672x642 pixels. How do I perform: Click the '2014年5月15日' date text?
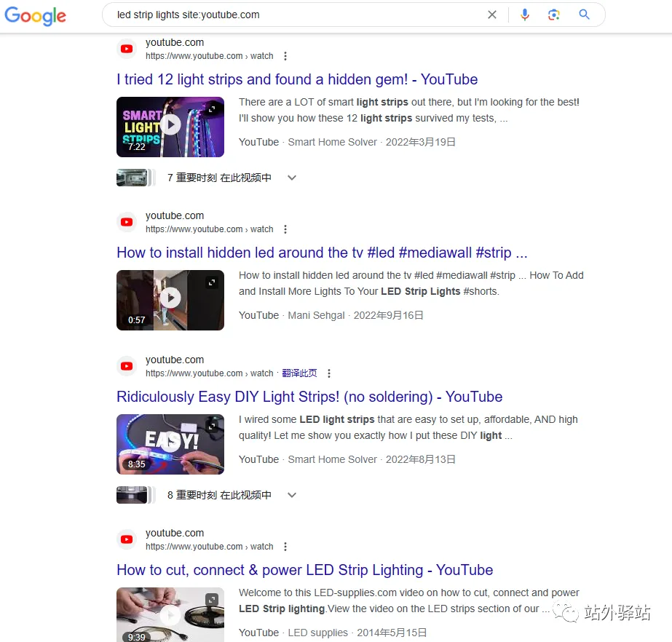[392, 632]
